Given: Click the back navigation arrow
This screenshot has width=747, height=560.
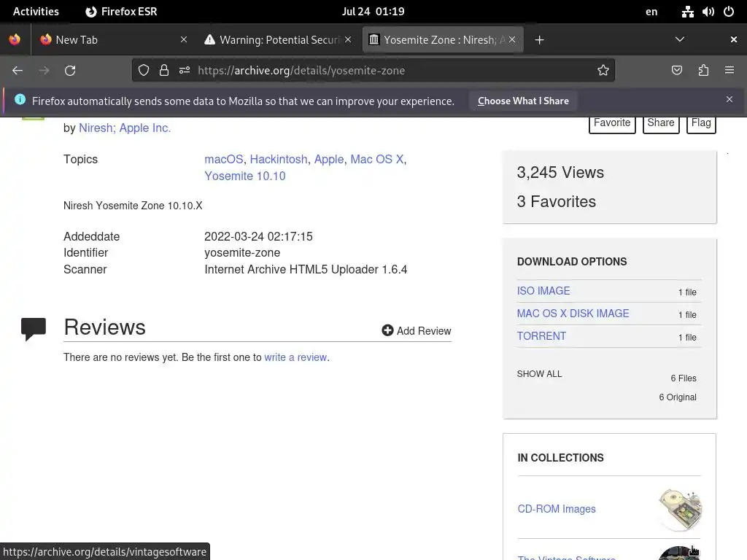Looking at the screenshot, I should (18, 71).
